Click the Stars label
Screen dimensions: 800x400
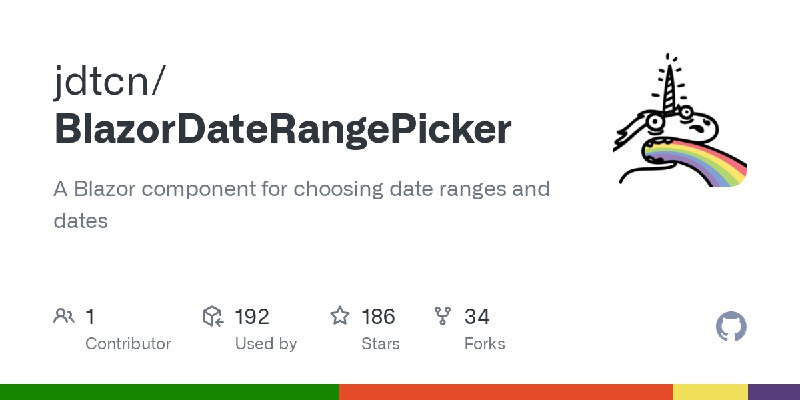[x=381, y=344]
